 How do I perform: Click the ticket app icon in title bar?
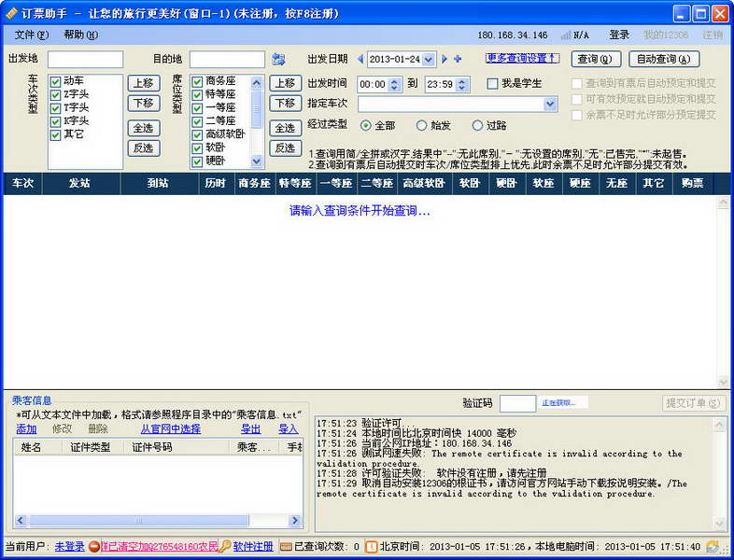point(11,13)
